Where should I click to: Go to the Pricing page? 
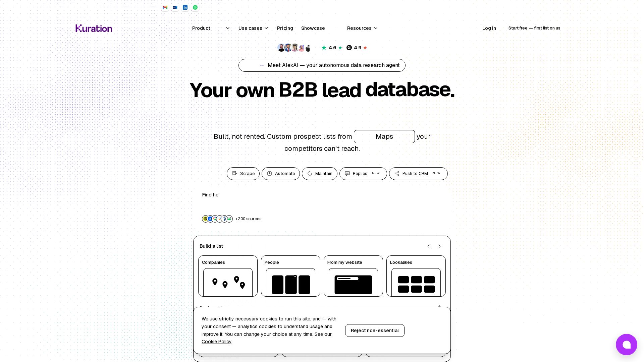(285, 28)
